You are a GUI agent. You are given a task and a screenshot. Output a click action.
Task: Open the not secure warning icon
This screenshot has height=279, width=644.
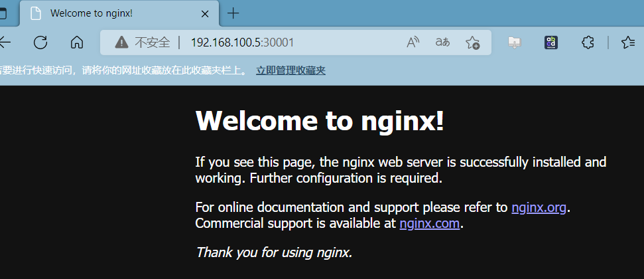click(121, 42)
